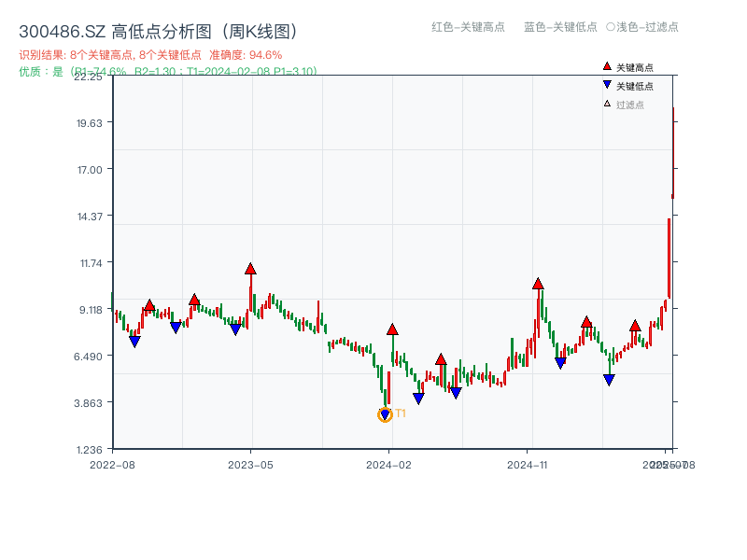The image size is (747, 560).
Task: Click the 9.118 price axis label
Action: click(x=91, y=310)
